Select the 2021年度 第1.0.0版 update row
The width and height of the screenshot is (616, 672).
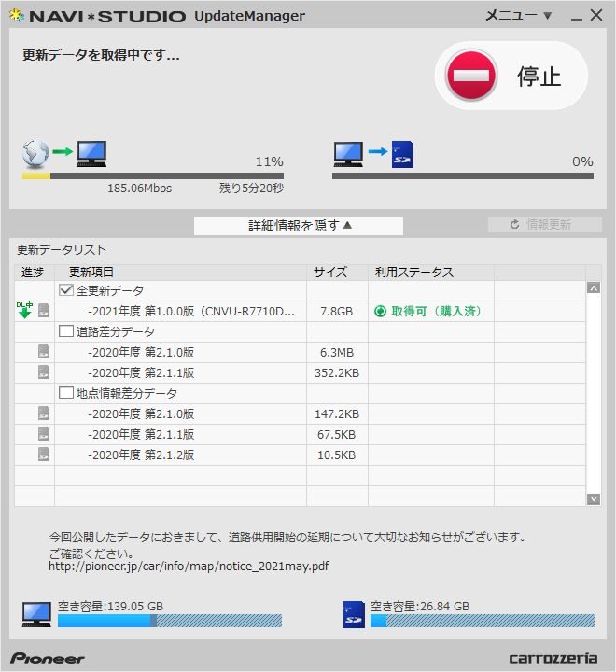coord(301,311)
